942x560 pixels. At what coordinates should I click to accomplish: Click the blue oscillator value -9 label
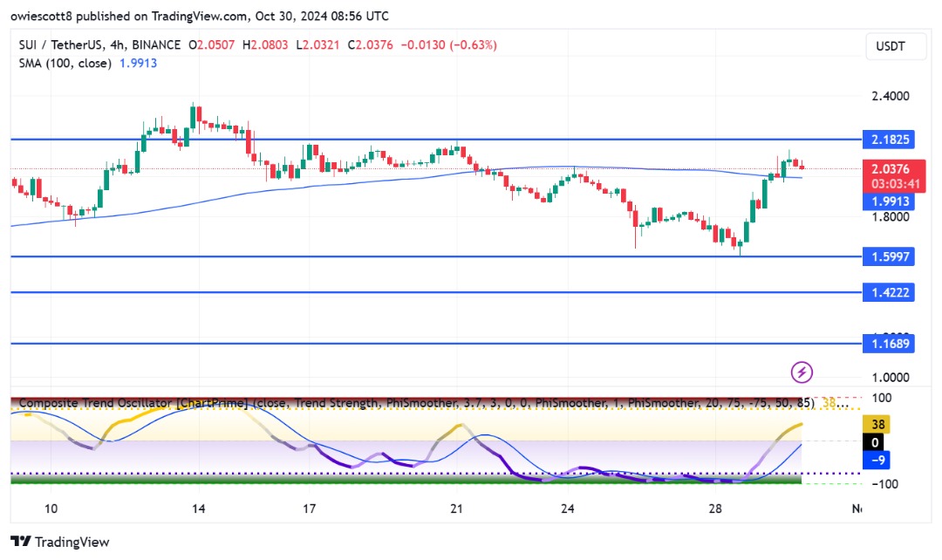(877, 461)
